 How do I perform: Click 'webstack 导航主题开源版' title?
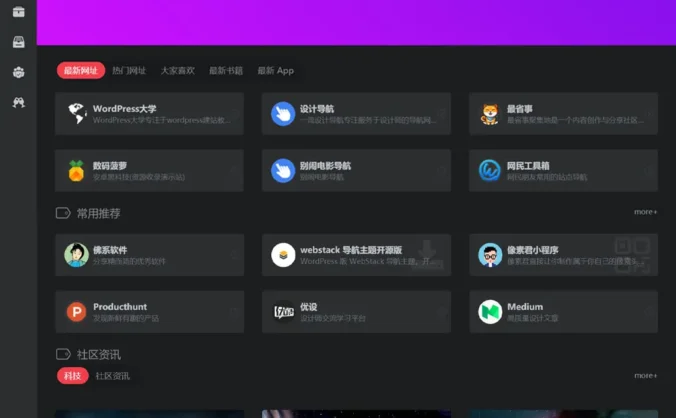[x=351, y=250]
